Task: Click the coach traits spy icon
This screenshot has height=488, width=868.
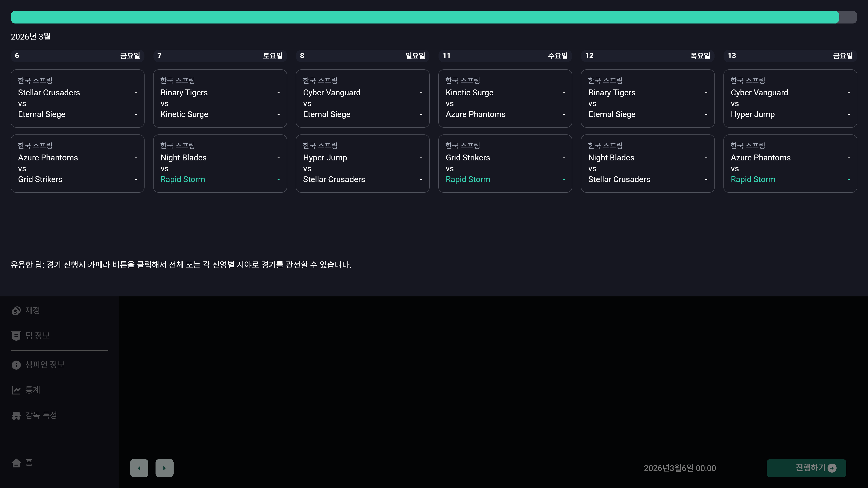Action: click(x=16, y=415)
